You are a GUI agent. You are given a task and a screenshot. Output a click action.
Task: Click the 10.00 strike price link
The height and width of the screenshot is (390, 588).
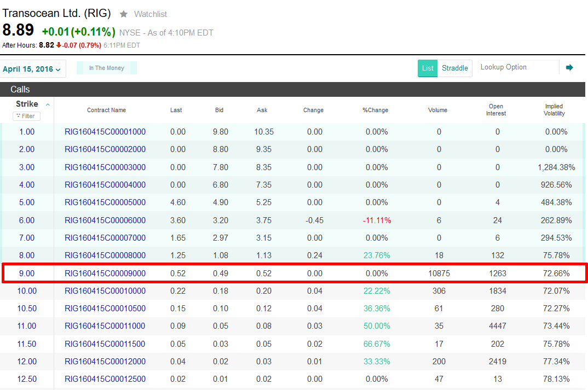pyautogui.click(x=27, y=290)
